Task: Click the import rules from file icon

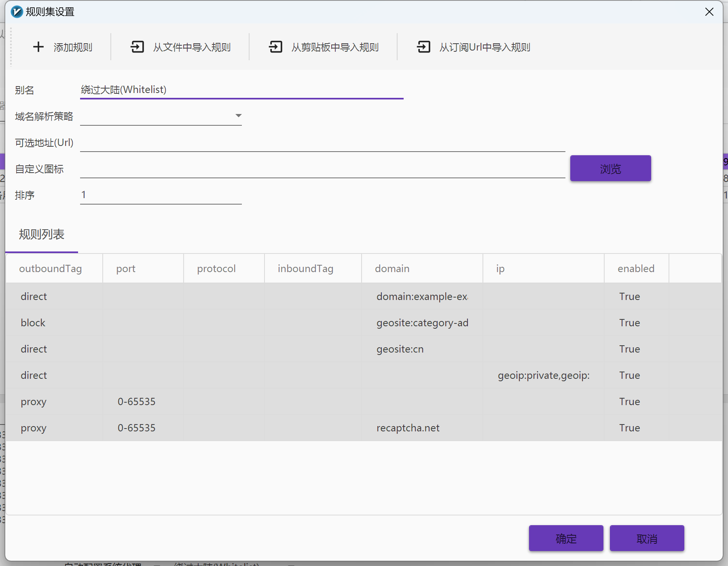Action: click(x=138, y=47)
